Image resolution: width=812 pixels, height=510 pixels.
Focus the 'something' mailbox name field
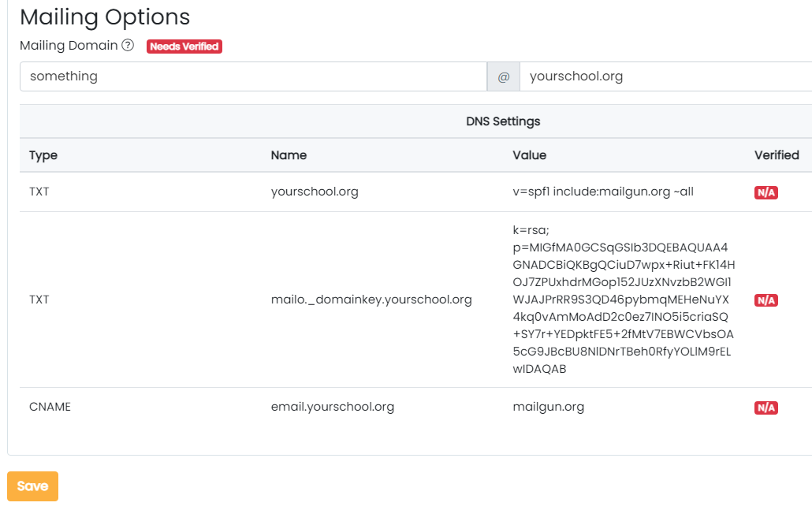point(253,76)
